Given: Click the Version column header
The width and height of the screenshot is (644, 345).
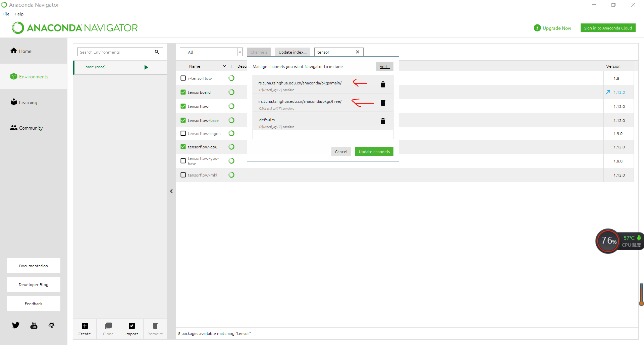Looking at the screenshot, I should pos(613,66).
